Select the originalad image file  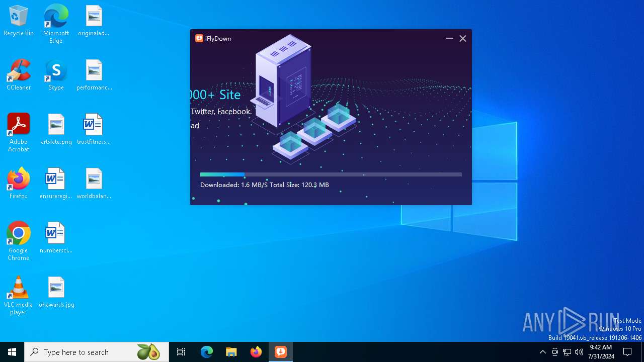(94, 21)
